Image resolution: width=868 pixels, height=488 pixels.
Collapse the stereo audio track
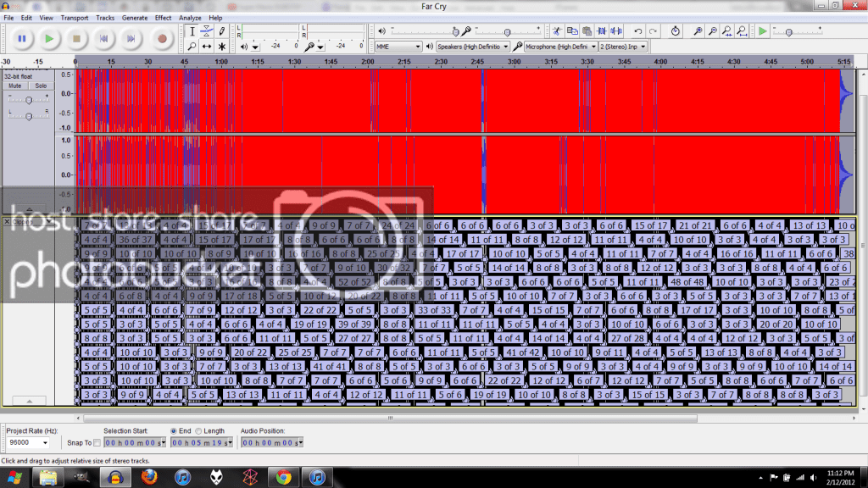click(29, 209)
